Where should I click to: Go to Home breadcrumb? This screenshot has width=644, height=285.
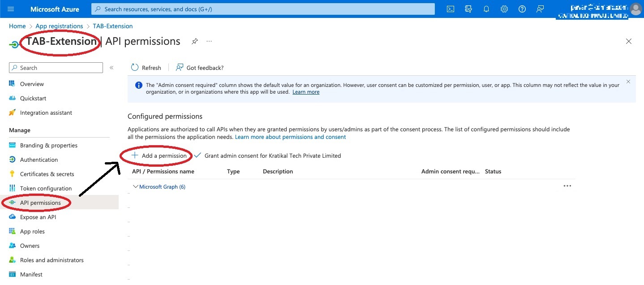(x=17, y=26)
